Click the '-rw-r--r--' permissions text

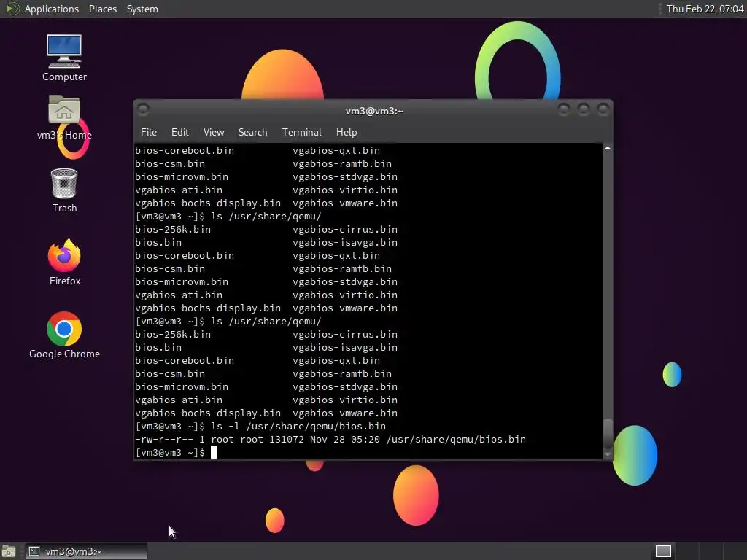[164, 440]
